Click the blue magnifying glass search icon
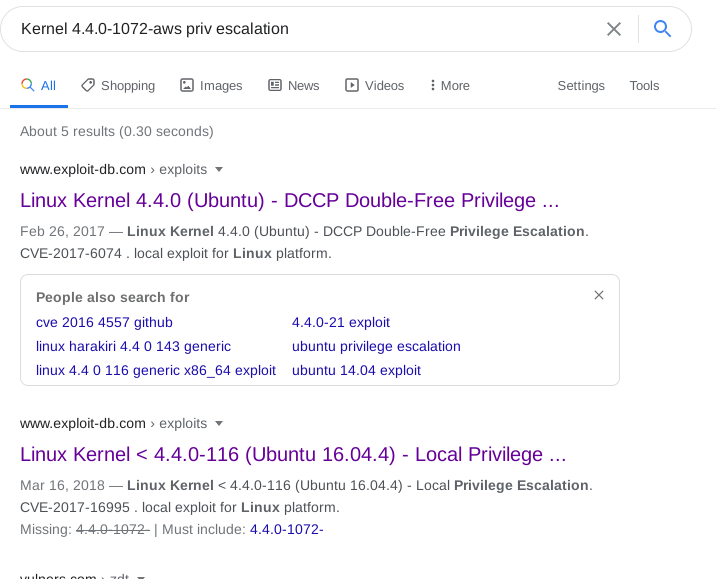 tap(662, 29)
